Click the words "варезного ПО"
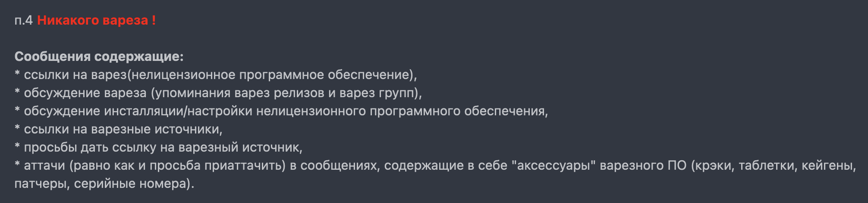This screenshot has width=868, height=203. [x=643, y=165]
